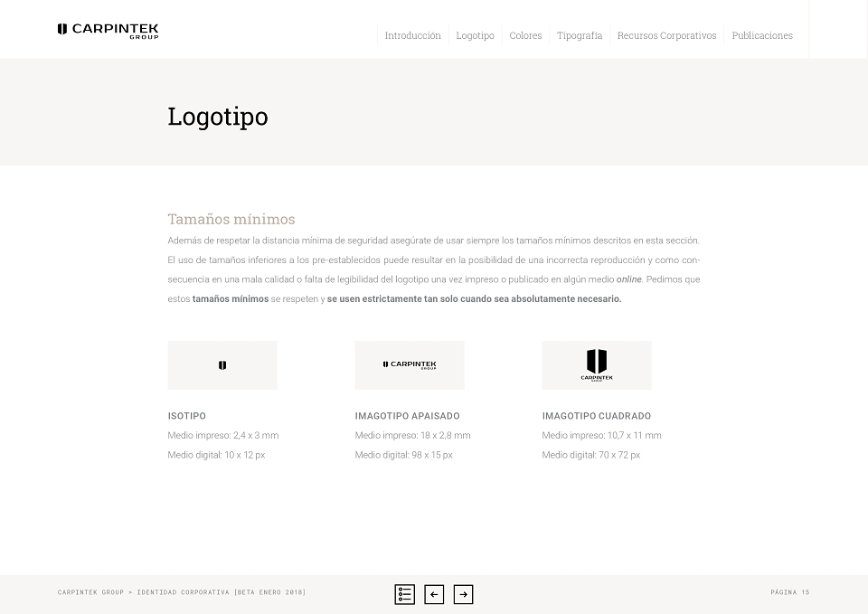Click the ISOTIPO label
The width and height of the screenshot is (868, 614).
187,416
